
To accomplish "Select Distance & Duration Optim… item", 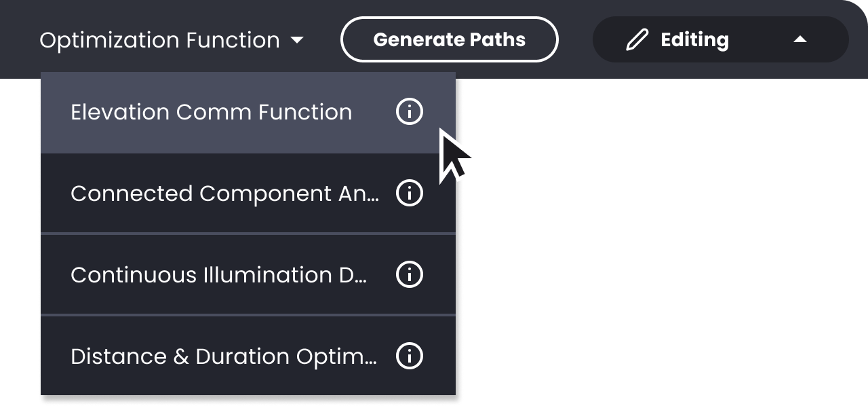I will [223, 356].
